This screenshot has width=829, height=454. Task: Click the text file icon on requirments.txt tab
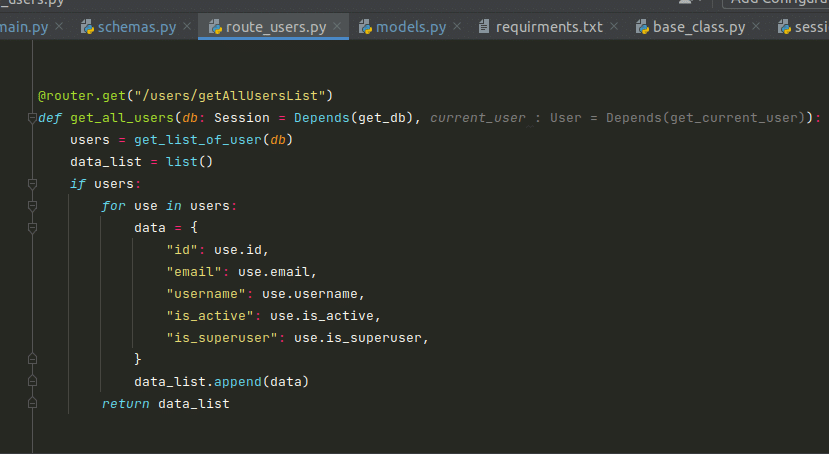485,26
